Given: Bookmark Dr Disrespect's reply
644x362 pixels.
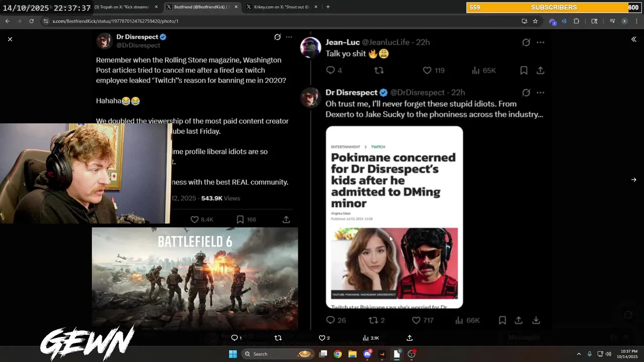Looking at the screenshot, I should (502, 320).
